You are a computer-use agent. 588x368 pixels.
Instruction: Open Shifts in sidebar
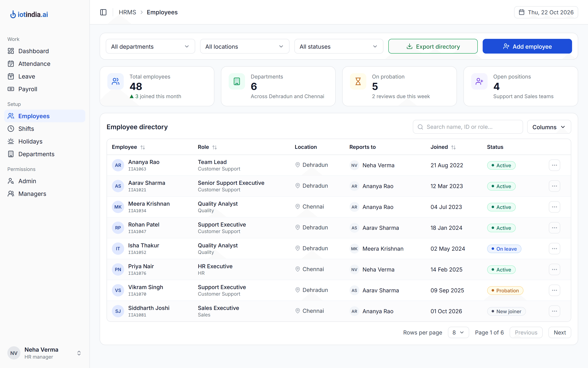[45, 129]
